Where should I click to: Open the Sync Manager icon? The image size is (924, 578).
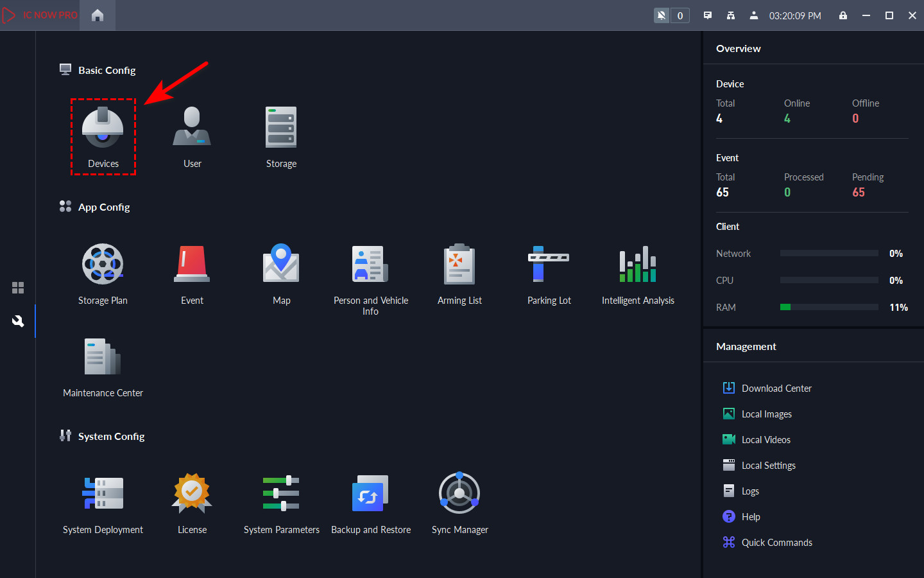point(459,502)
